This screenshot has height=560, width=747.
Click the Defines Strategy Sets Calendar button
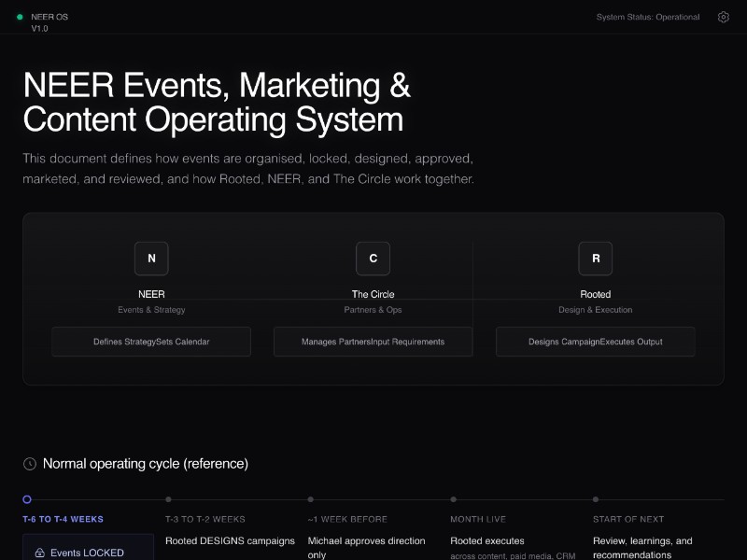tap(151, 342)
